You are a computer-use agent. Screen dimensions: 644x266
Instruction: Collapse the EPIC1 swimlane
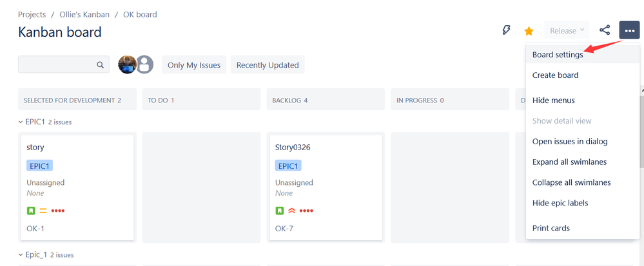pos(21,122)
